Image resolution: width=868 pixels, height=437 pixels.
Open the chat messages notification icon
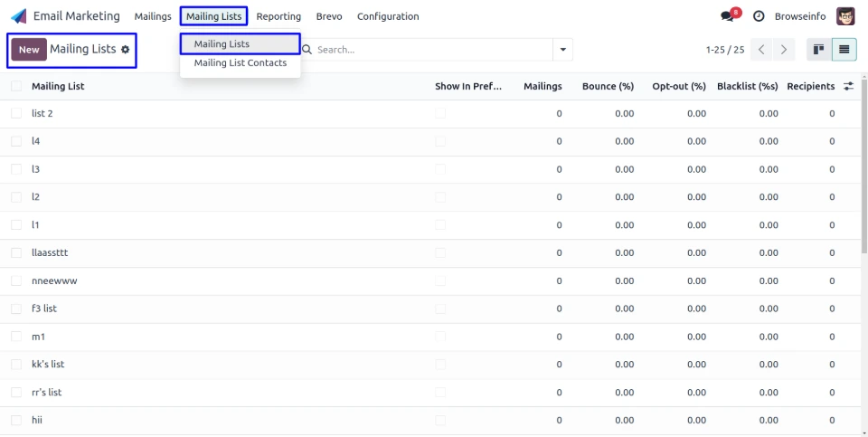(x=728, y=16)
